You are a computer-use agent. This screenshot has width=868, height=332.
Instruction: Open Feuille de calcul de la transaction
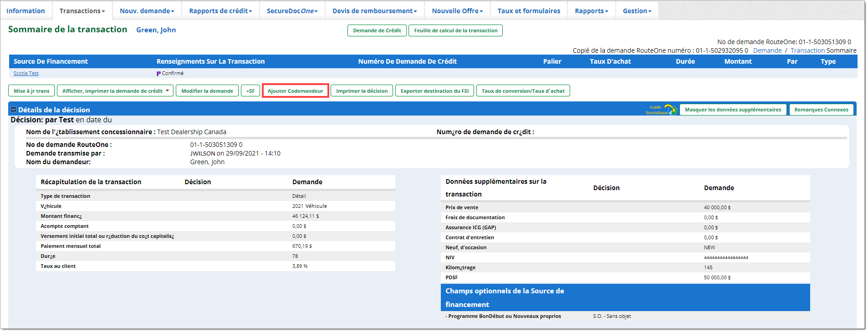455,30
